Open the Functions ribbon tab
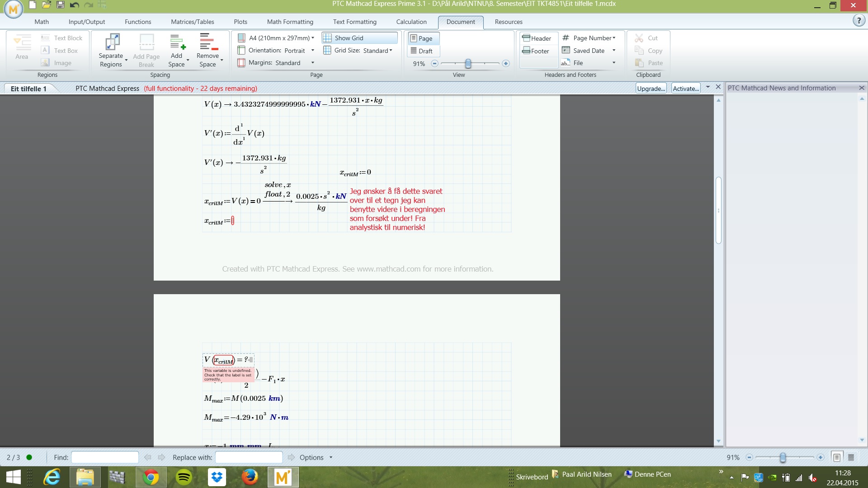 coord(137,21)
